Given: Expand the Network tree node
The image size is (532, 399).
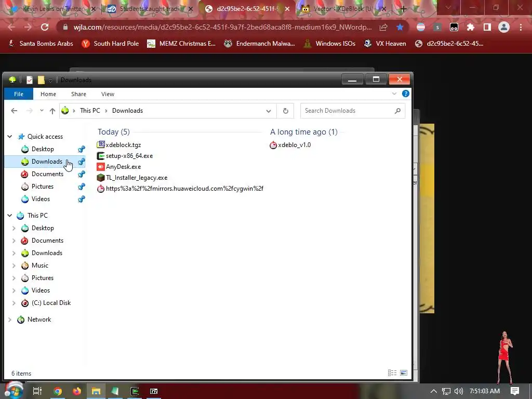Looking at the screenshot, I should coord(10,320).
